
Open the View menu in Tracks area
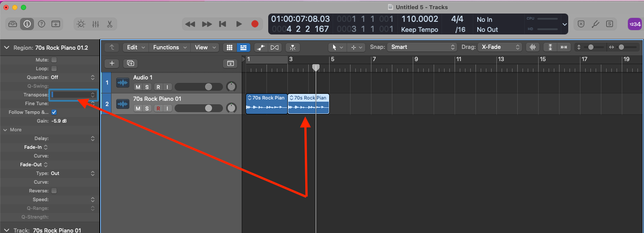tap(205, 47)
